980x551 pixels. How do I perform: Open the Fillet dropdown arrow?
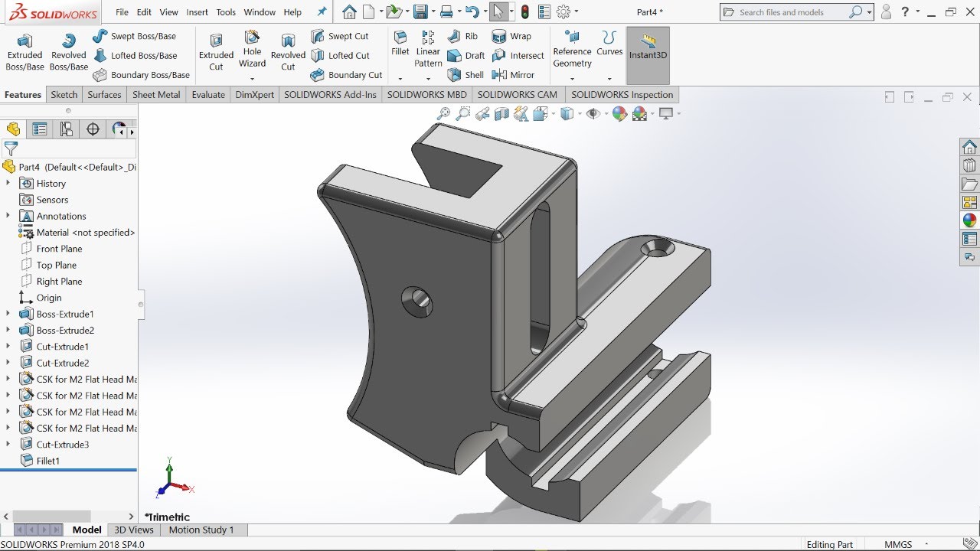tap(400, 79)
